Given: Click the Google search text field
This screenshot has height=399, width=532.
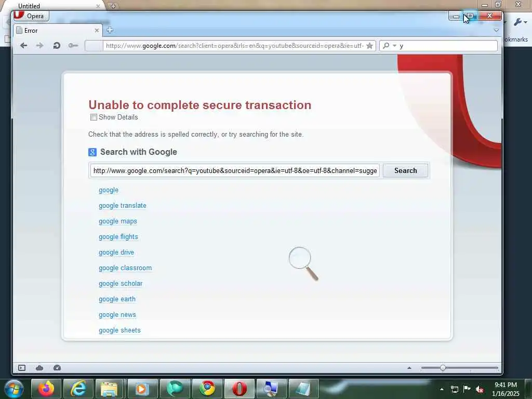Looking at the screenshot, I should [x=235, y=170].
